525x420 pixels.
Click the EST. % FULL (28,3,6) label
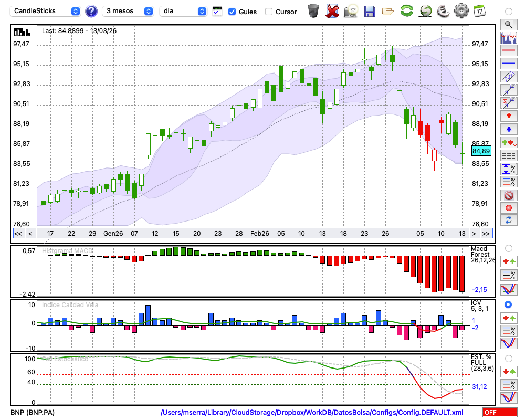pyautogui.click(x=482, y=363)
